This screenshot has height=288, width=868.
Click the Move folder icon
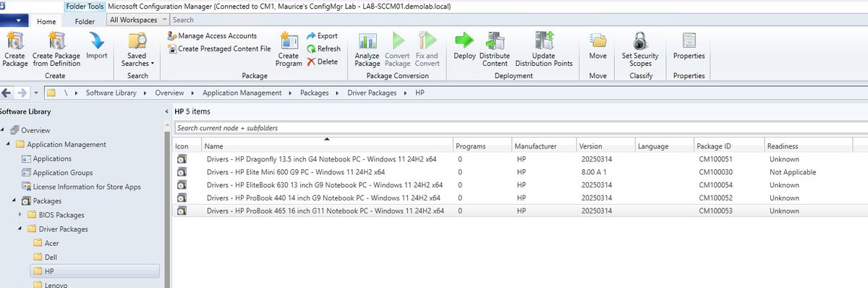pos(598,46)
